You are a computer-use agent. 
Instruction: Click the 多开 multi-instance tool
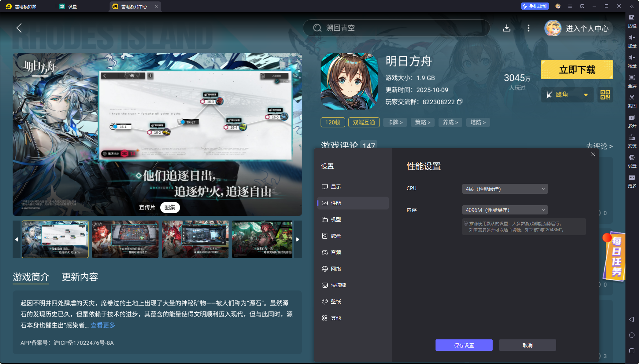[632, 121]
